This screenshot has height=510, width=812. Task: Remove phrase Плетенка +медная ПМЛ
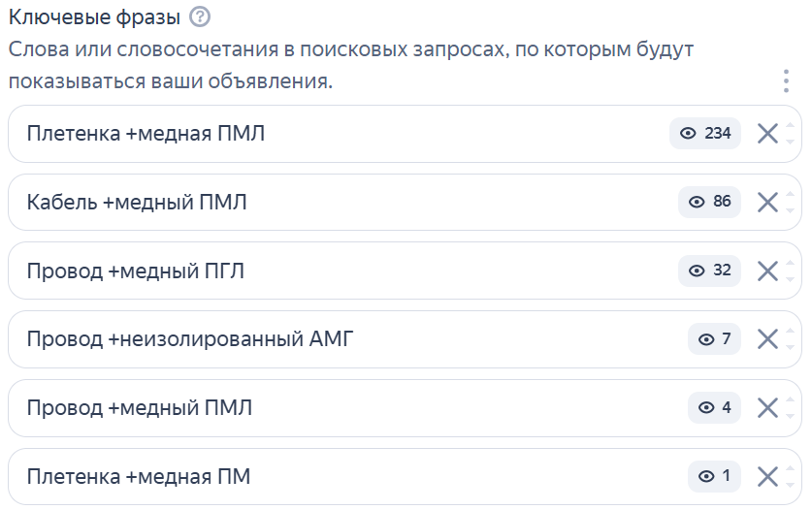point(767,134)
